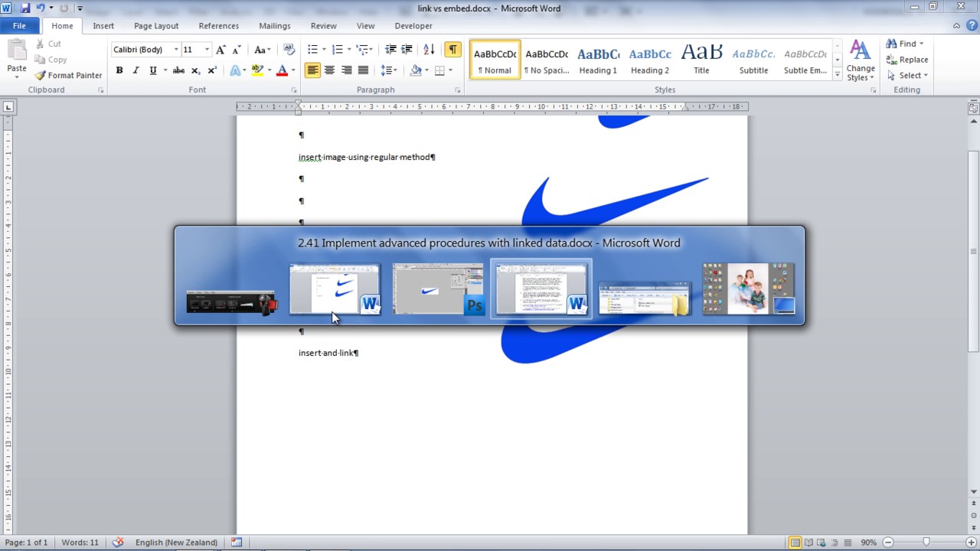Click the Decrease Indent icon

(390, 50)
